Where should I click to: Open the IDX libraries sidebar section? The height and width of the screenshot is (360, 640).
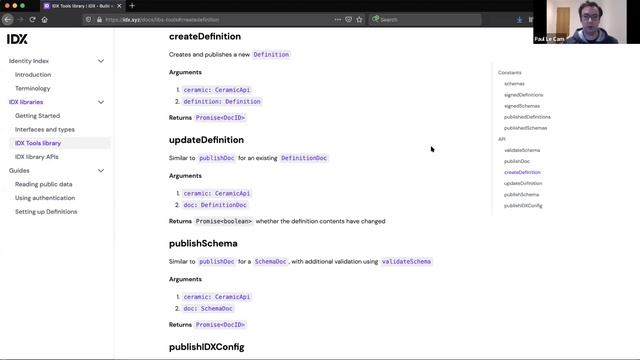(x=26, y=102)
